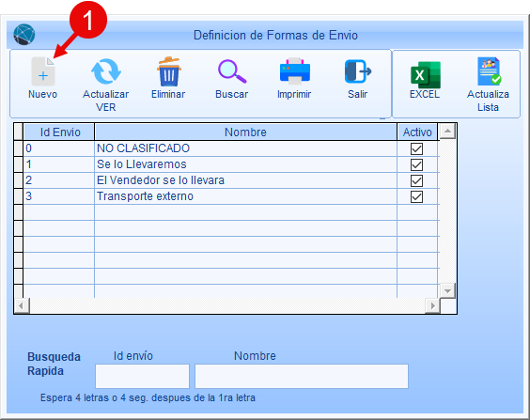Click the Eliminar trash can icon
The height and width of the screenshot is (420, 530).
pyautogui.click(x=168, y=71)
